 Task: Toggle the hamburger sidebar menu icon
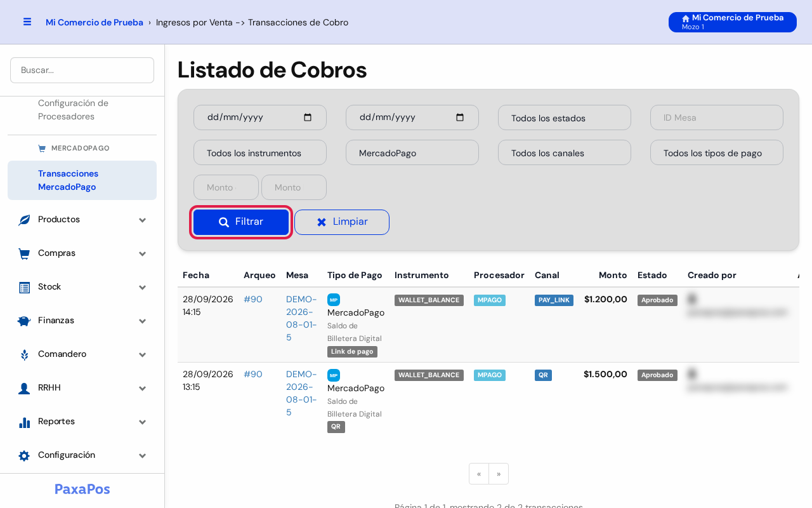(27, 22)
